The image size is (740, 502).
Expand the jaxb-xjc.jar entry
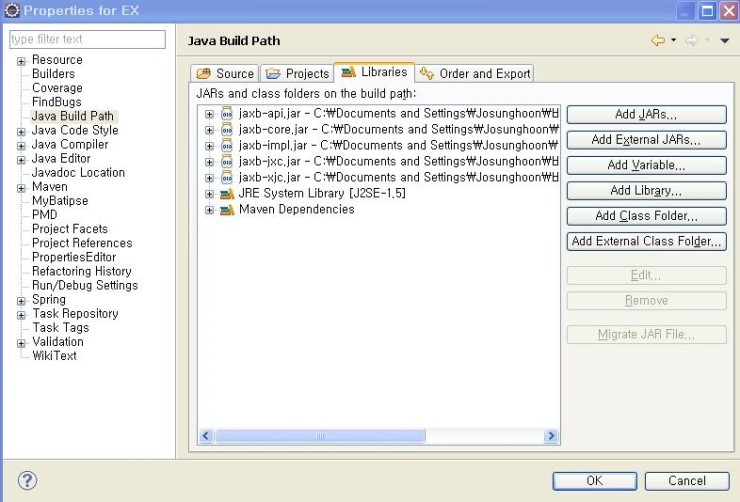pos(210,178)
